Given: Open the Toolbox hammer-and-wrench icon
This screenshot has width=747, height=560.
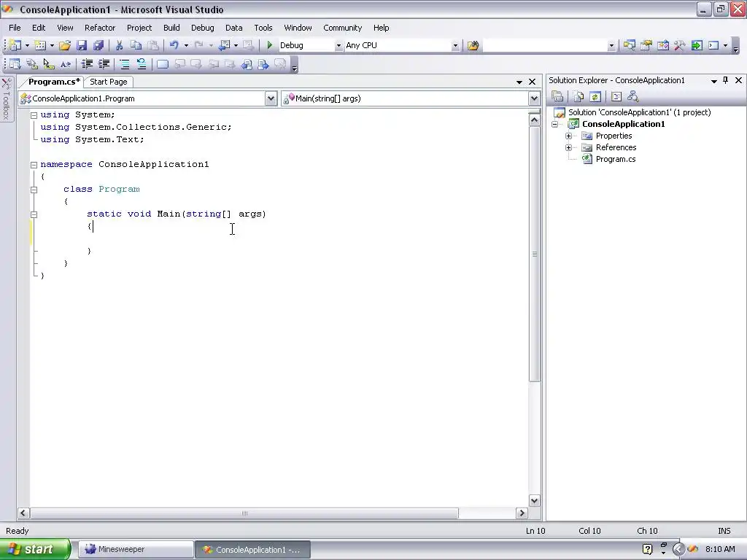Looking at the screenshot, I should click(x=679, y=45).
